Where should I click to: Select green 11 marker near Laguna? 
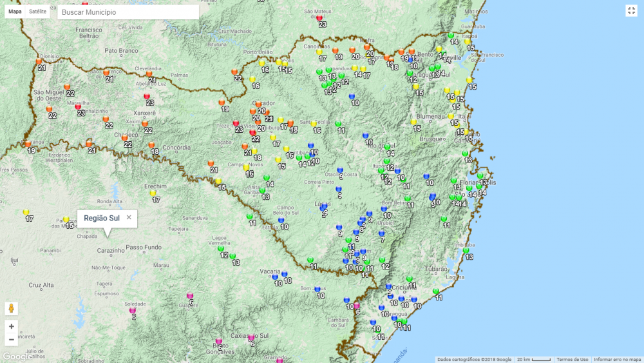[x=436, y=291]
